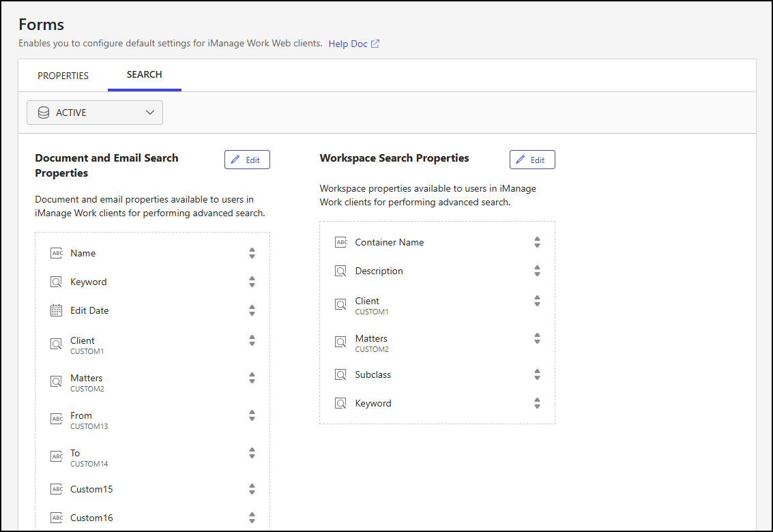Click the magnifier icon beside workspace Matters CUSTOM2
Screen dimensions: 773x532
coord(341,342)
